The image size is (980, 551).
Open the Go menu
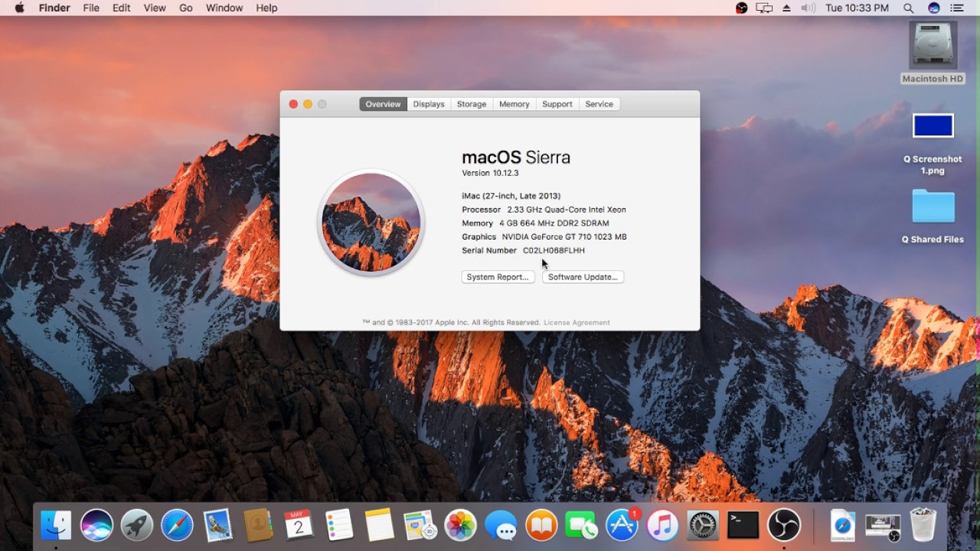[186, 8]
